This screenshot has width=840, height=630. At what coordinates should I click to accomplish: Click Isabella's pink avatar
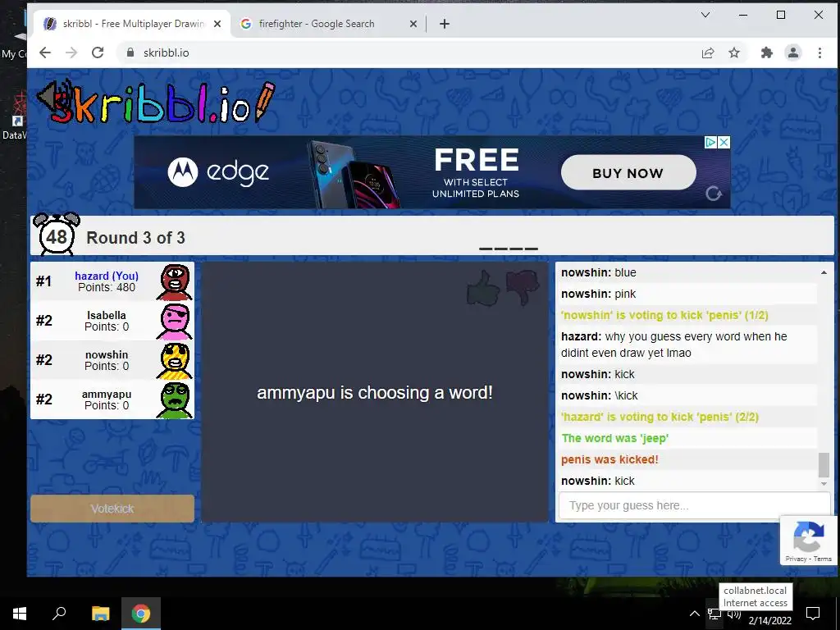pyautogui.click(x=175, y=321)
